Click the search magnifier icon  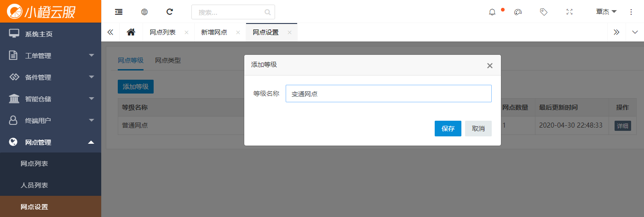click(x=268, y=12)
